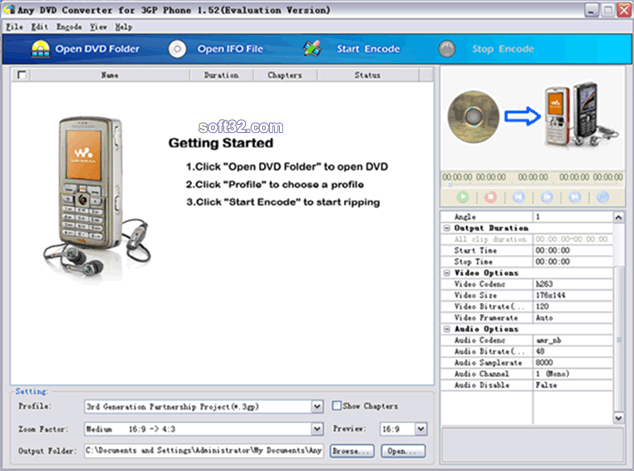Select the Video Framerate Auto value
The width and height of the screenshot is (634, 471).
573,318
